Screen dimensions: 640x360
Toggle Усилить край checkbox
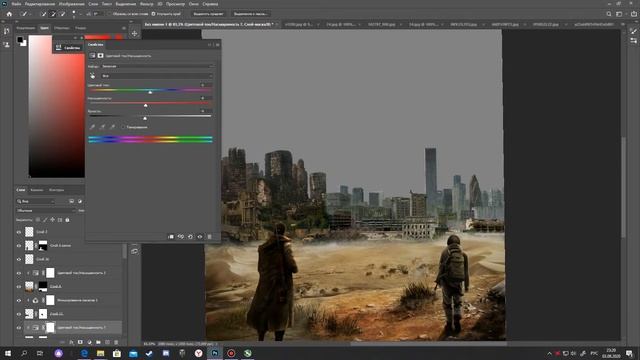coord(153,14)
